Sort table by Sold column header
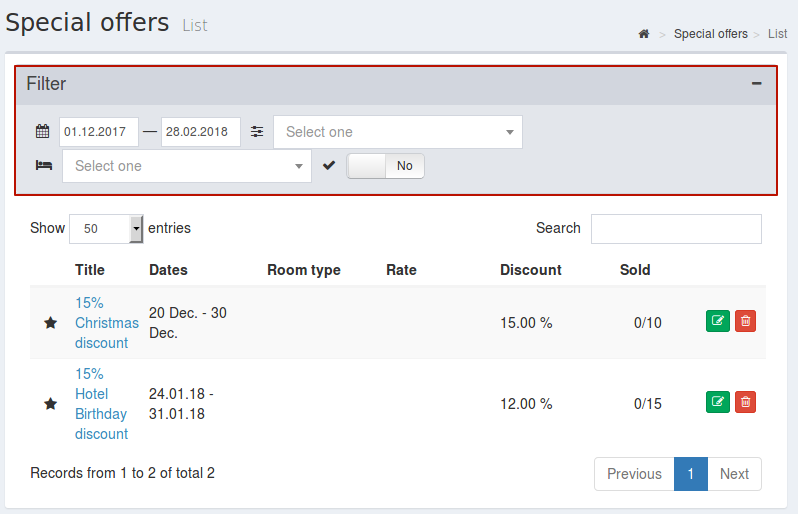The height and width of the screenshot is (514, 798). point(635,270)
